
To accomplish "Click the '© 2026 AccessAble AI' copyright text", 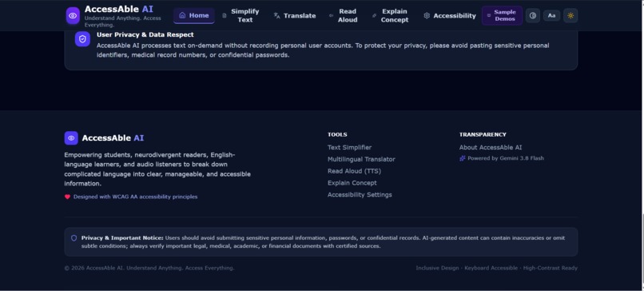I will tap(149, 268).
